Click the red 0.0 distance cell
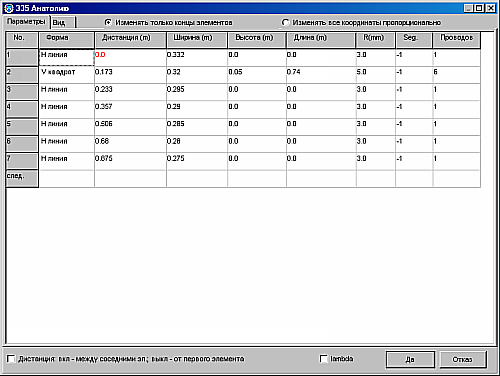The width and height of the screenshot is (500, 376). coord(130,57)
